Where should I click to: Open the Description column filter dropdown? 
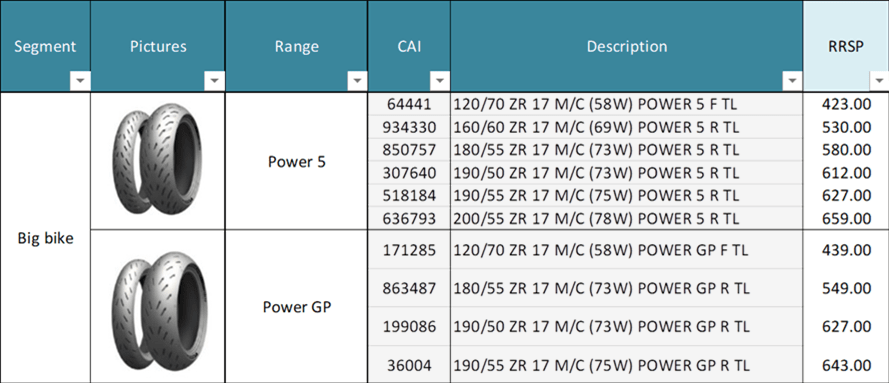click(x=791, y=82)
